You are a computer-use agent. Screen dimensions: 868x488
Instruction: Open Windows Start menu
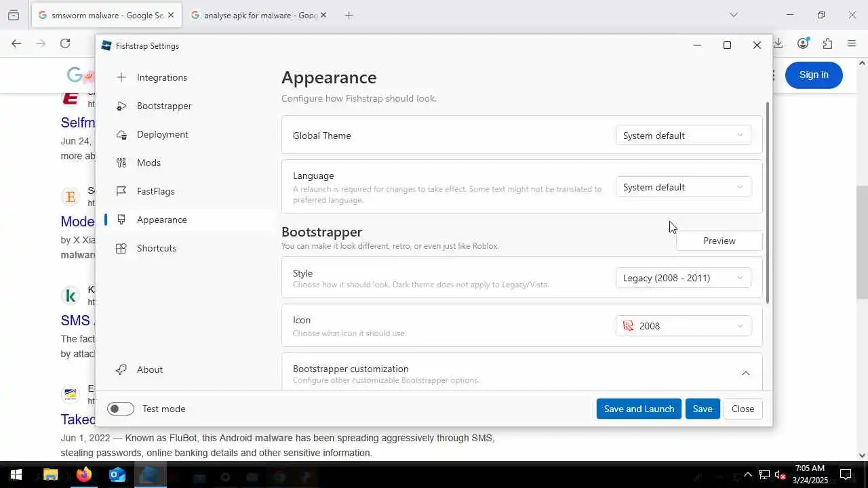click(16, 474)
